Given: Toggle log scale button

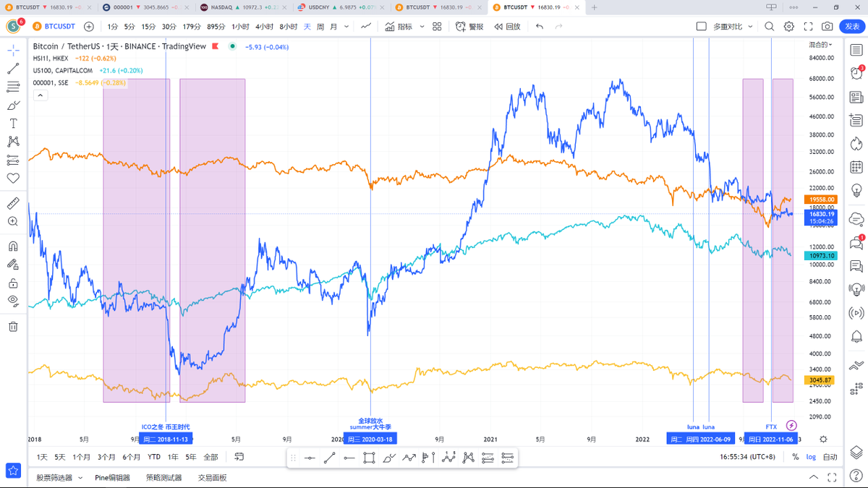Looking at the screenshot, I should pyautogui.click(x=811, y=457).
